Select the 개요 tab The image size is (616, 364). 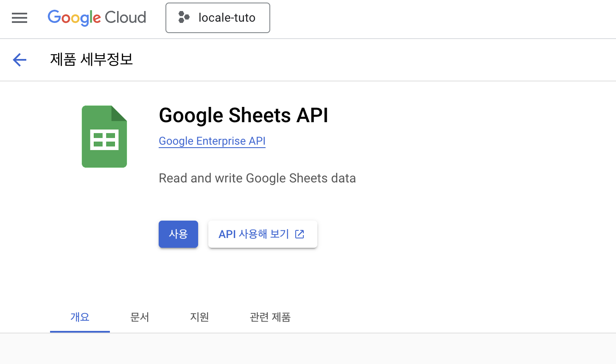click(x=80, y=317)
